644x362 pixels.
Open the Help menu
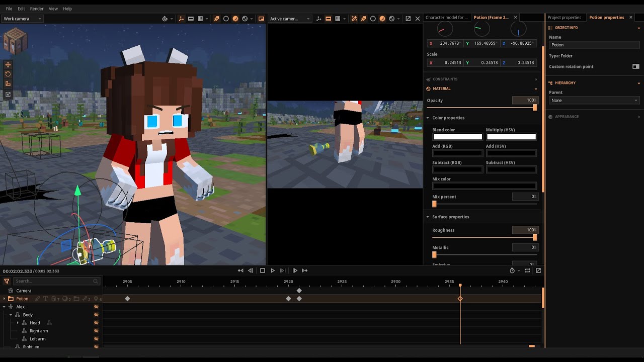tap(67, 9)
